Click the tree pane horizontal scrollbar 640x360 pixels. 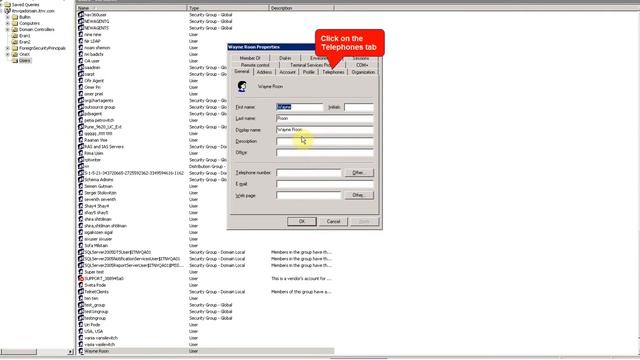pos(37,351)
